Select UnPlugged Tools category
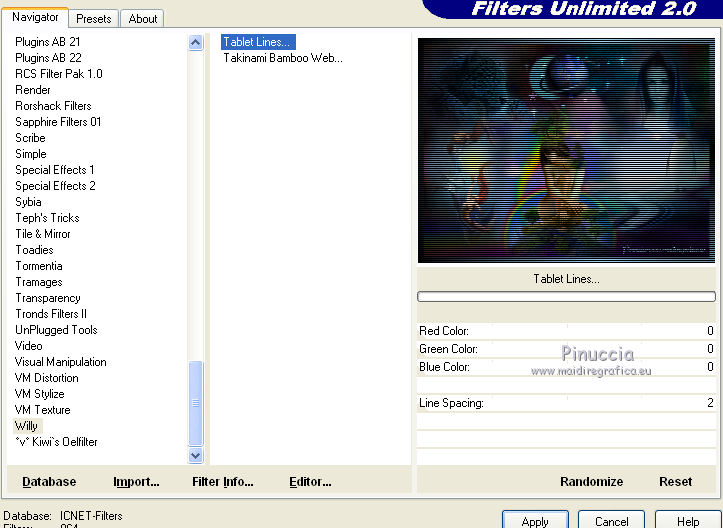Viewport: 723px width, 528px height. pos(56,330)
